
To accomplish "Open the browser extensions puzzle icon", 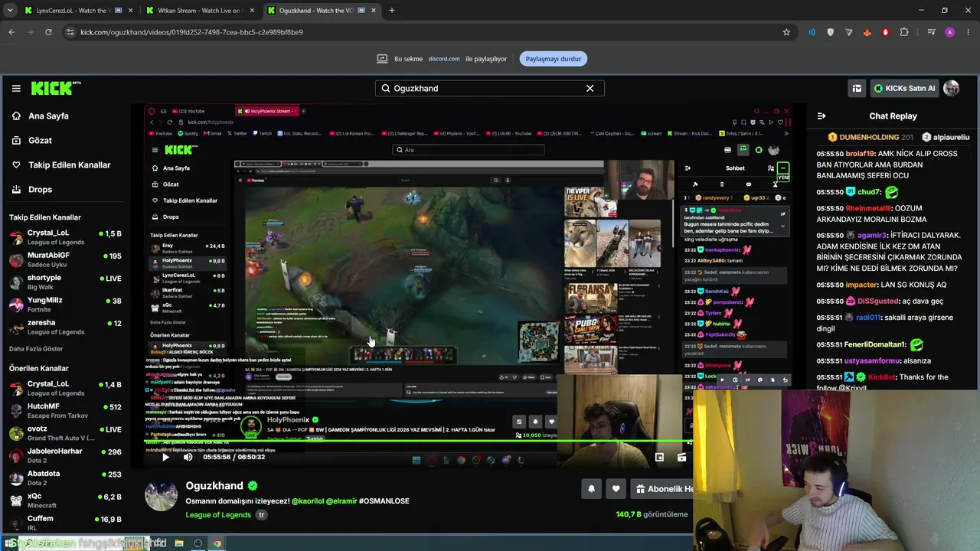I will 904,32.
